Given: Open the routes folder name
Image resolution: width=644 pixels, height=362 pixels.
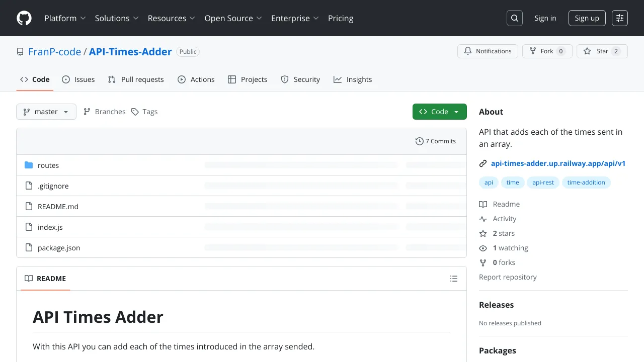Looking at the screenshot, I should point(48,165).
